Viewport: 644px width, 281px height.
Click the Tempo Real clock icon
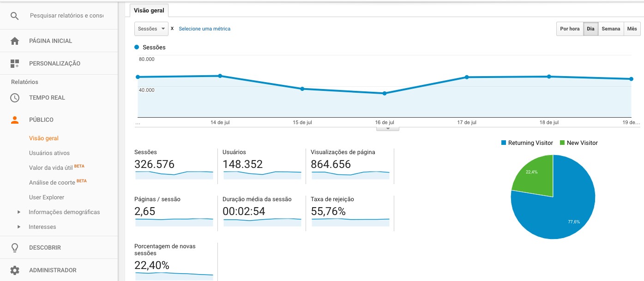[x=14, y=97]
